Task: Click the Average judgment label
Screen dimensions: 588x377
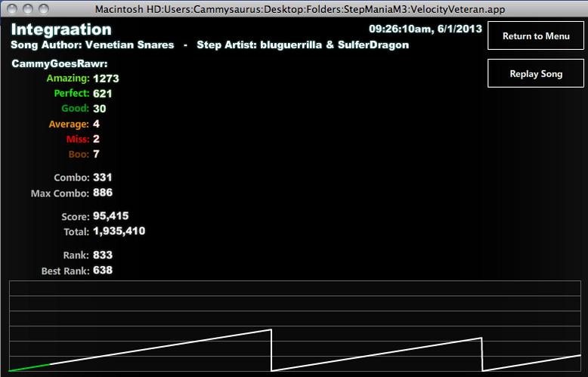Action: tap(69, 124)
